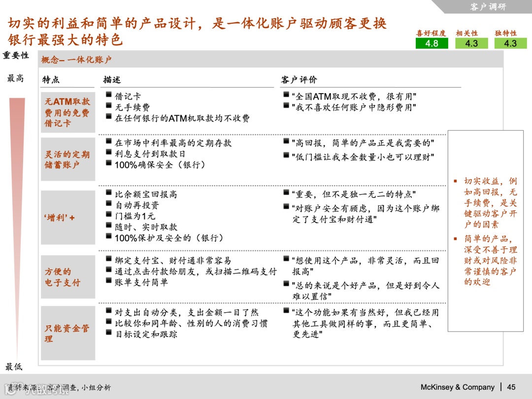
Task: Click the bullet 利息支付到取款日
Action: (150, 154)
